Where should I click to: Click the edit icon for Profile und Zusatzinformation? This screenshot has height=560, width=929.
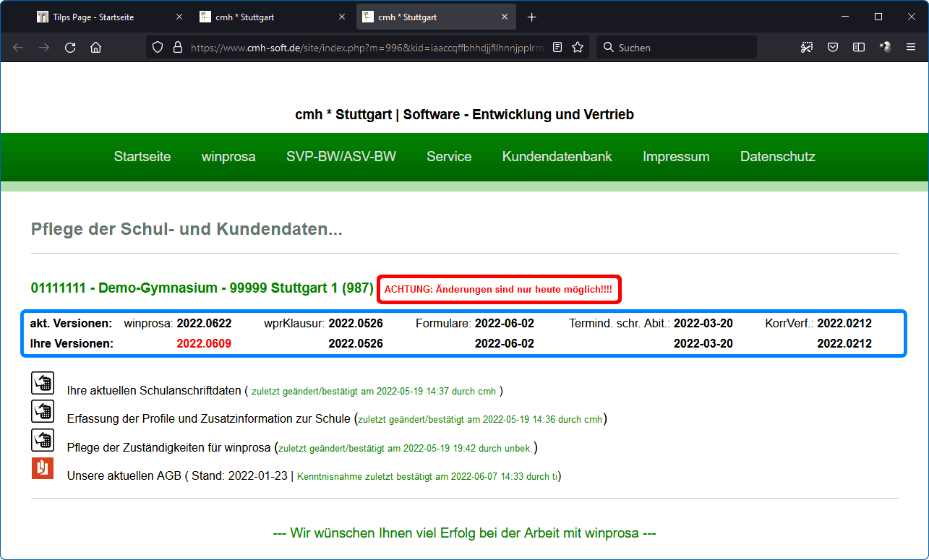(43, 411)
